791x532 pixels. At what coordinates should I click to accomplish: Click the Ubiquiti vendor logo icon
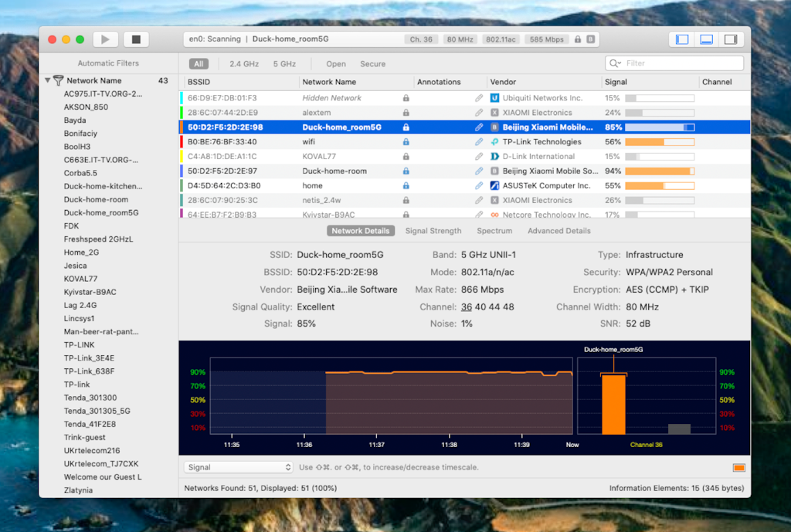click(x=494, y=98)
